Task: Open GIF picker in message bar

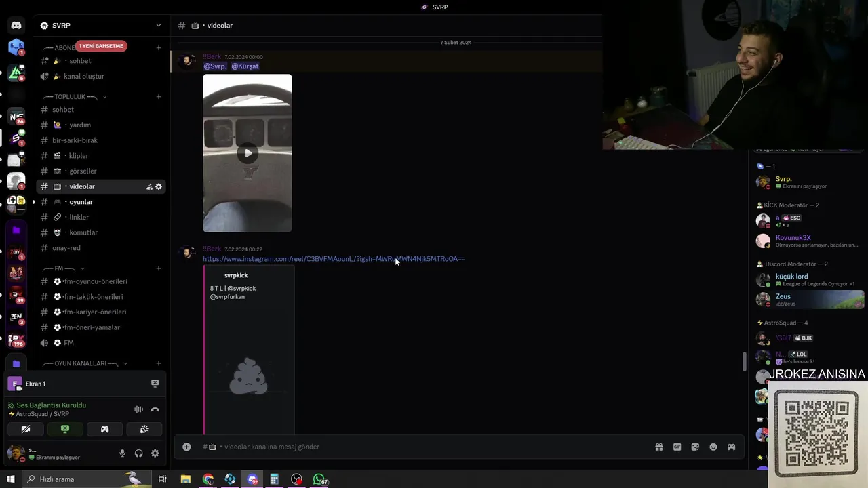Action: click(x=677, y=447)
